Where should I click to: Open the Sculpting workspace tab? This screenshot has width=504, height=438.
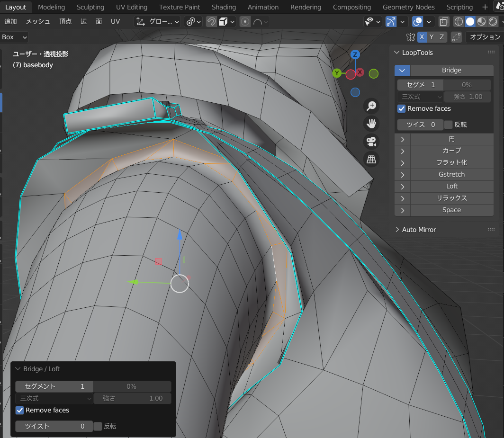coord(90,7)
